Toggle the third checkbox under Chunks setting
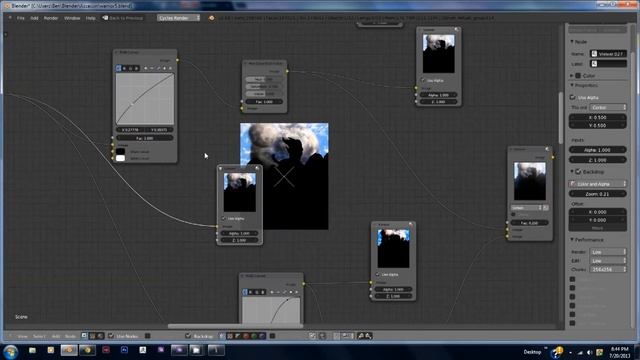The height and width of the screenshot is (360, 640). [572, 297]
